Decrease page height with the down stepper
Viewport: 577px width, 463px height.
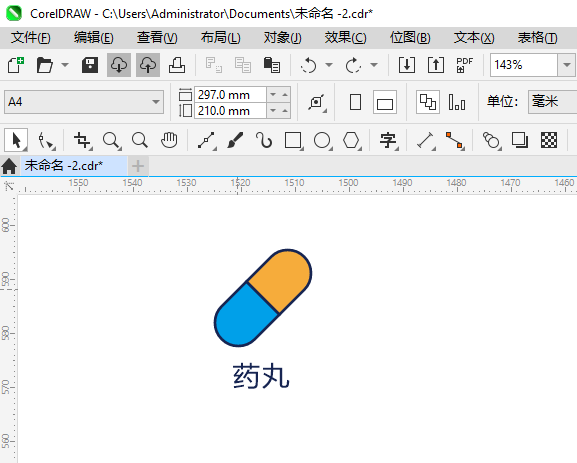(273, 111)
